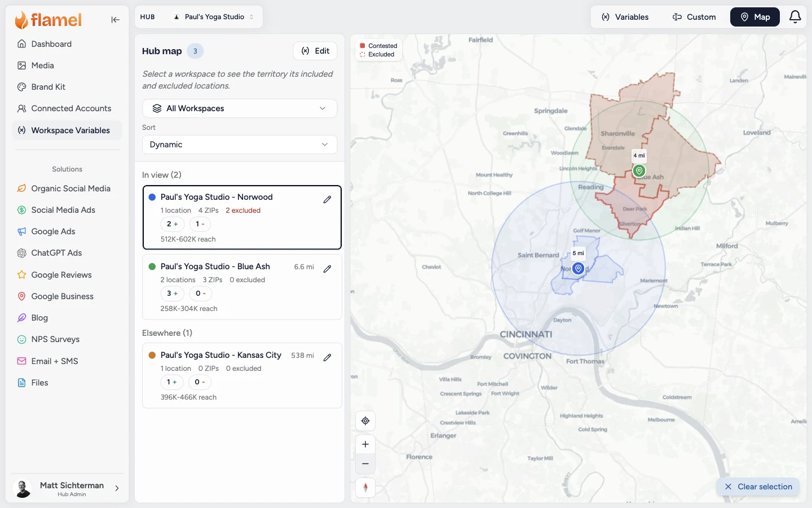Click the flamel logo
Viewport: 812px width, 508px height.
pyautogui.click(x=48, y=20)
